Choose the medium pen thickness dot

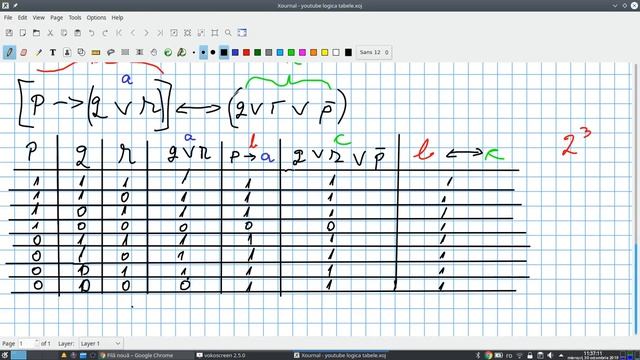pyautogui.click(x=203, y=52)
